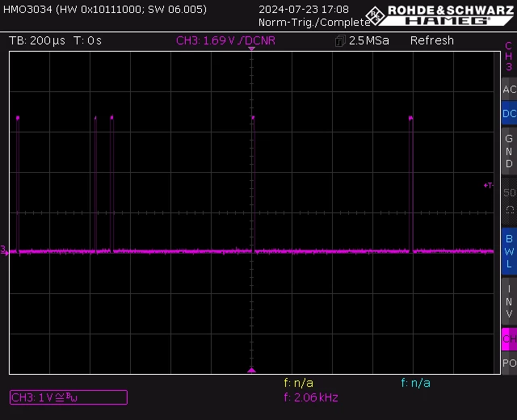
Task: Click the TB 200 µs timebase readout
Action: 37,40
